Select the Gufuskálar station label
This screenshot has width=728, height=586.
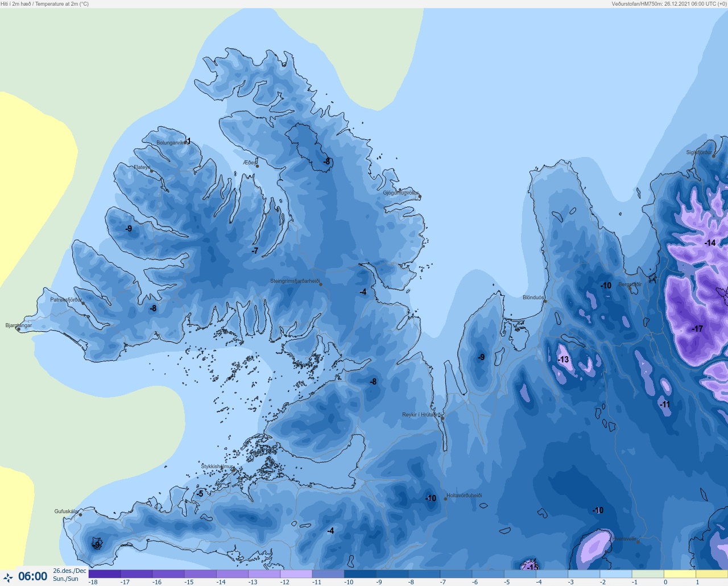coord(67,511)
